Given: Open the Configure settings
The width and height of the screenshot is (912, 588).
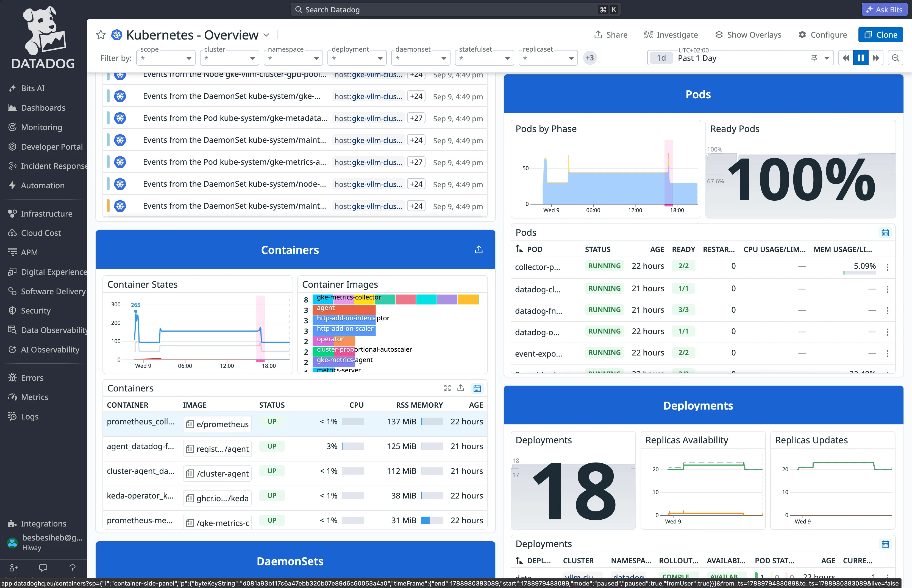Looking at the screenshot, I should tap(823, 35).
